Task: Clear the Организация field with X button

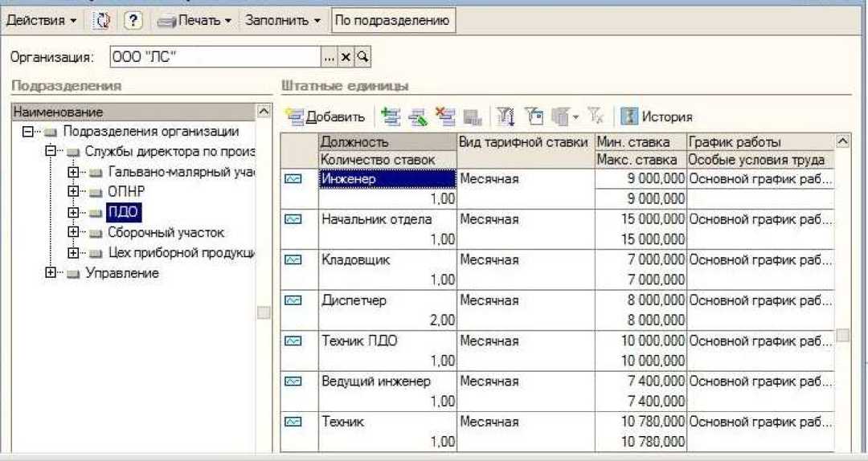Action: 345,57
